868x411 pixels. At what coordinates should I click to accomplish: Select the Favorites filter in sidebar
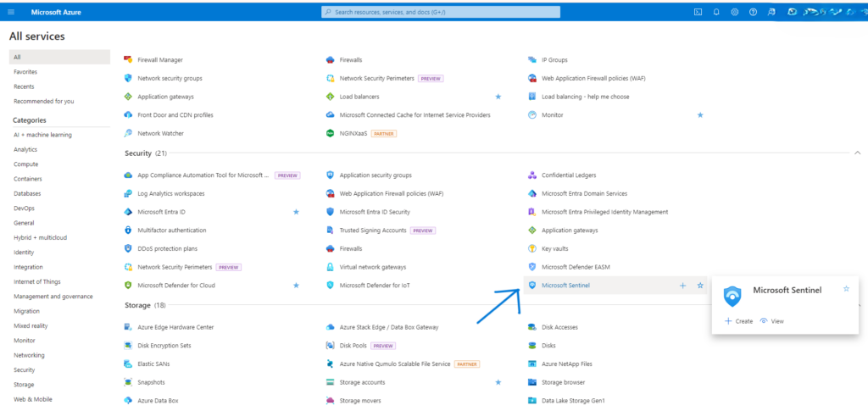click(25, 72)
